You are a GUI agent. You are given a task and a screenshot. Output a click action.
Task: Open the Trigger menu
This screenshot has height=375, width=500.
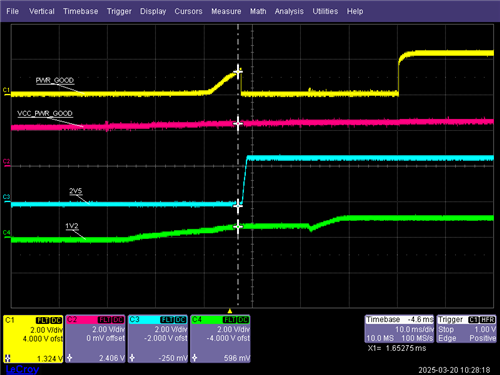pyautogui.click(x=119, y=11)
